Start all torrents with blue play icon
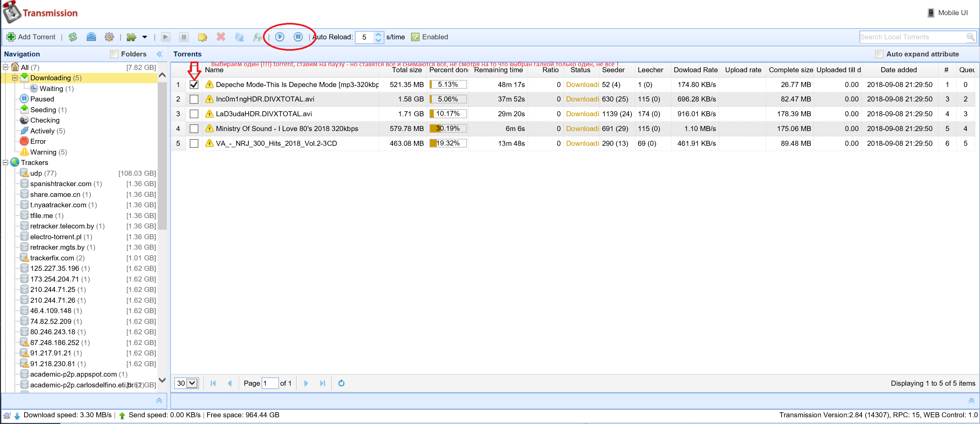 coord(280,37)
